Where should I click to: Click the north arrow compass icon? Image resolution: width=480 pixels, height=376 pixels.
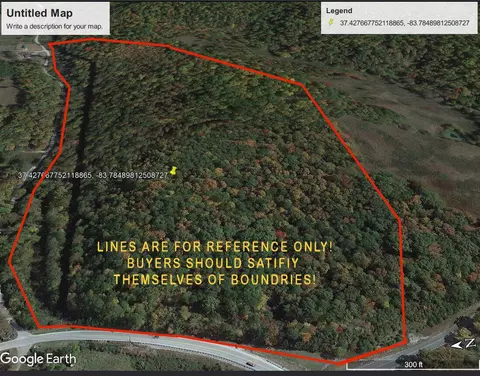463,344
